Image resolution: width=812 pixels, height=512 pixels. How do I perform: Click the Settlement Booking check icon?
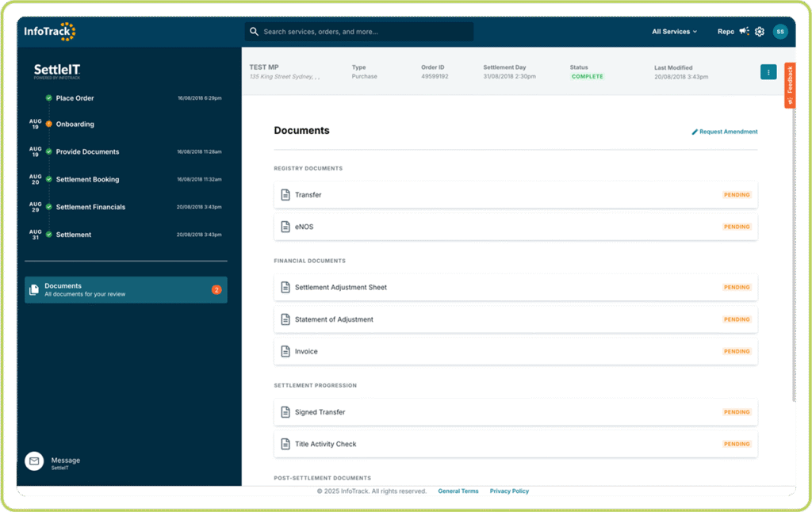48,179
